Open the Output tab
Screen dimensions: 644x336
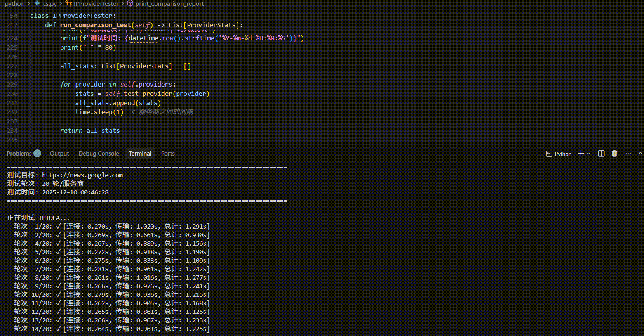[59, 154]
